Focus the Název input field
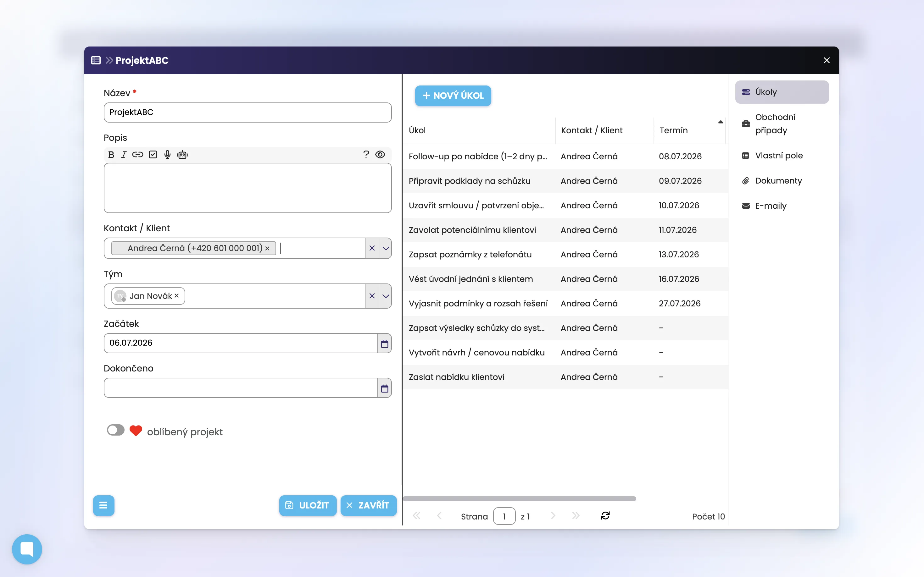The height and width of the screenshot is (577, 924). [x=248, y=113]
